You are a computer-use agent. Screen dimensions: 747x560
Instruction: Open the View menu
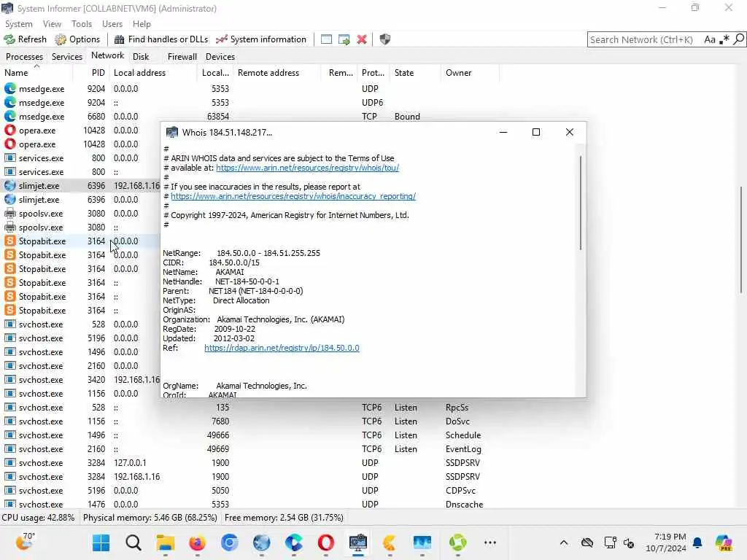(52, 24)
